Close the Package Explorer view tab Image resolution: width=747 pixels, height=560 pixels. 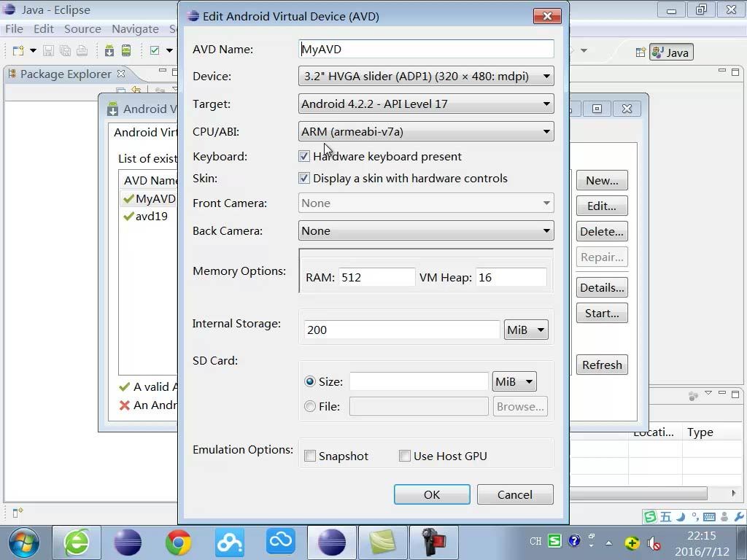click(121, 74)
